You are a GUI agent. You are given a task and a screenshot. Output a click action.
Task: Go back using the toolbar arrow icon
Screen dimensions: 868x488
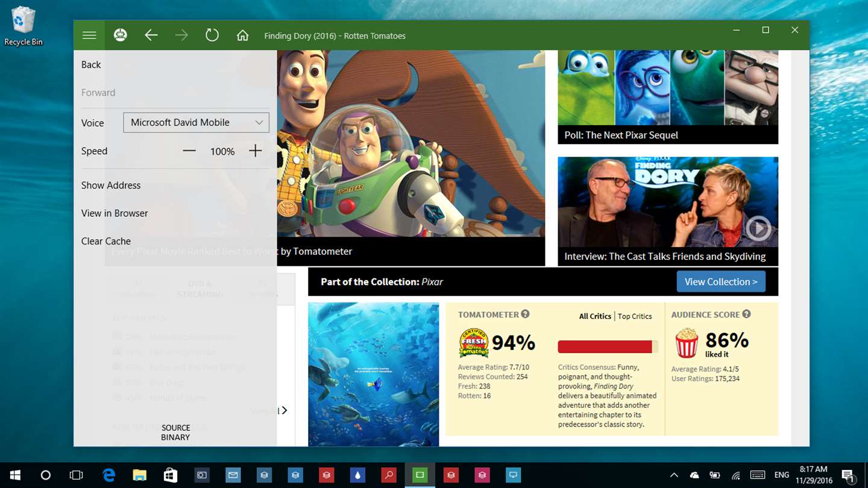[x=151, y=36]
